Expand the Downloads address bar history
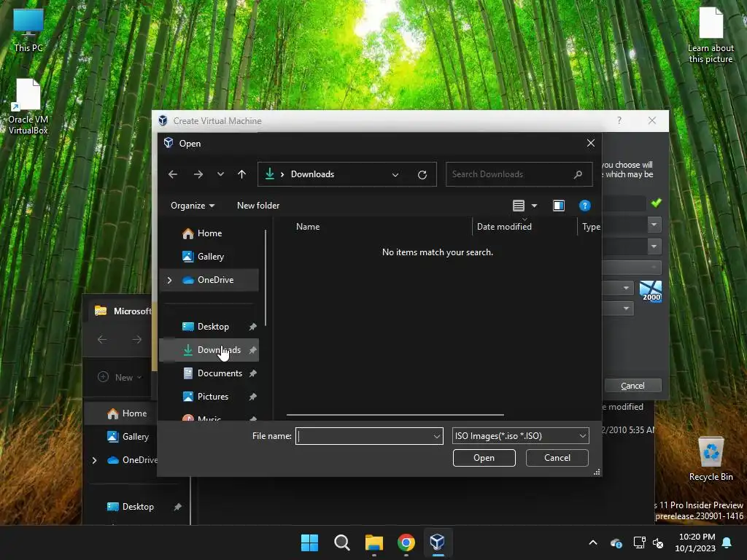 [395, 174]
